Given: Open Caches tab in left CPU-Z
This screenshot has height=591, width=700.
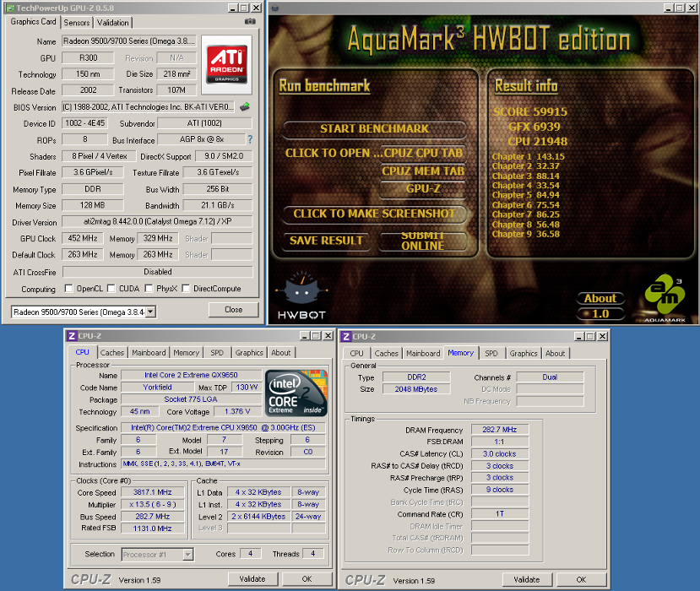Looking at the screenshot, I should 112,353.
